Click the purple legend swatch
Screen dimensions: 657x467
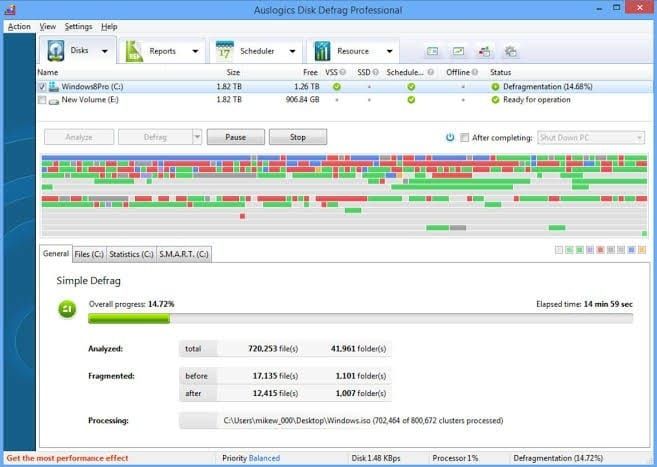coord(590,250)
